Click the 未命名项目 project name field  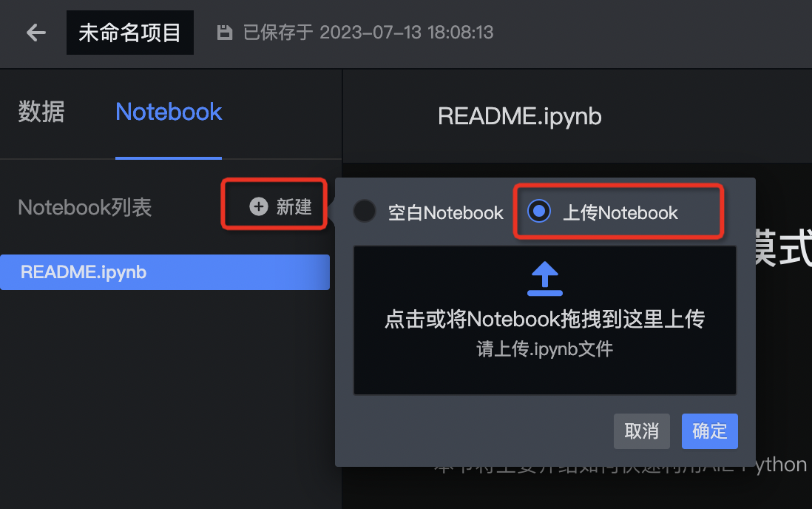coord(130,33)
